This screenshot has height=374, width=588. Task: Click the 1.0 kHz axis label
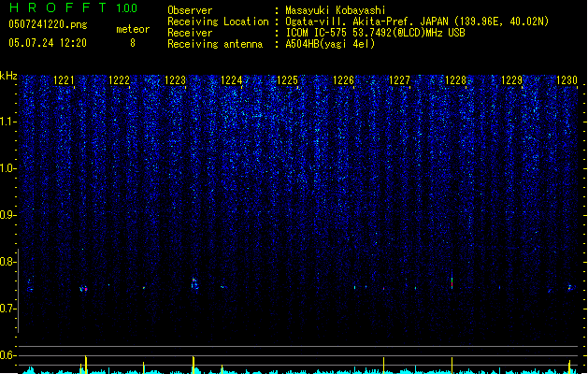[7, 168]
